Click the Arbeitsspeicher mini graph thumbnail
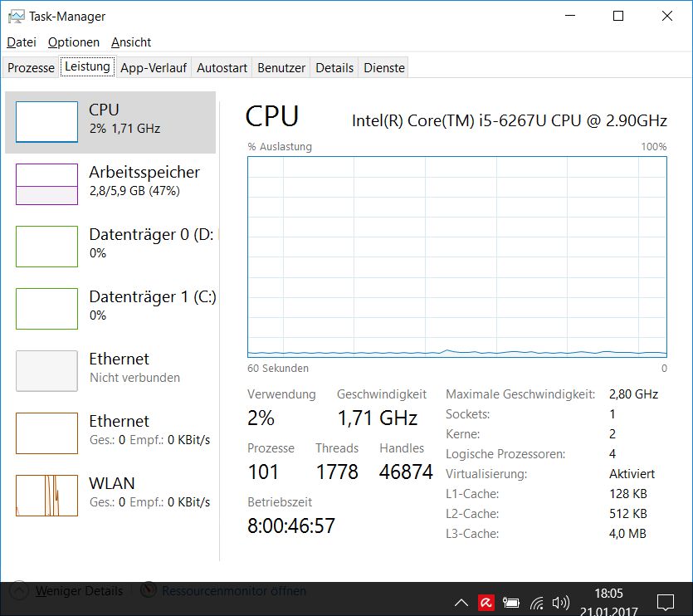693x616 pixels. point(46,184)
